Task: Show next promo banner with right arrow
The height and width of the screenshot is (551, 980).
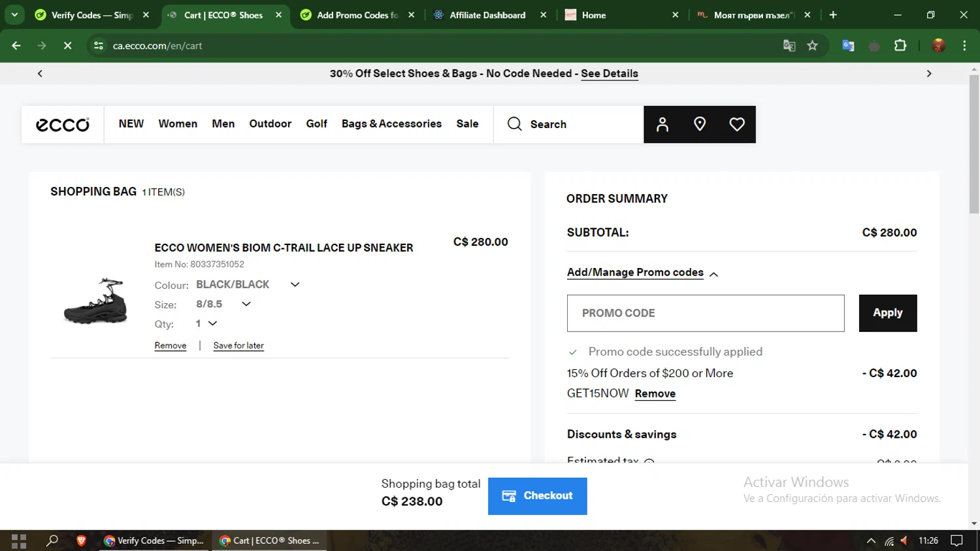Action: [x=928, y=74]
